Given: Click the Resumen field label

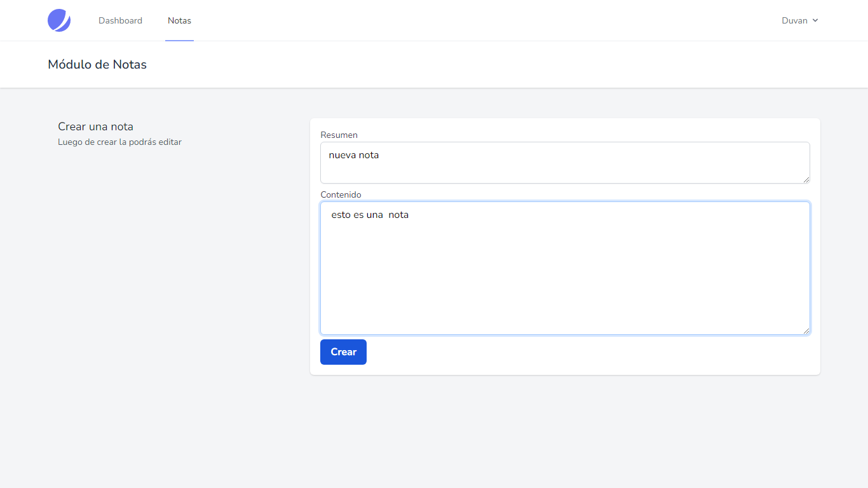Looking at the screenshot, I should pos(339,135).
